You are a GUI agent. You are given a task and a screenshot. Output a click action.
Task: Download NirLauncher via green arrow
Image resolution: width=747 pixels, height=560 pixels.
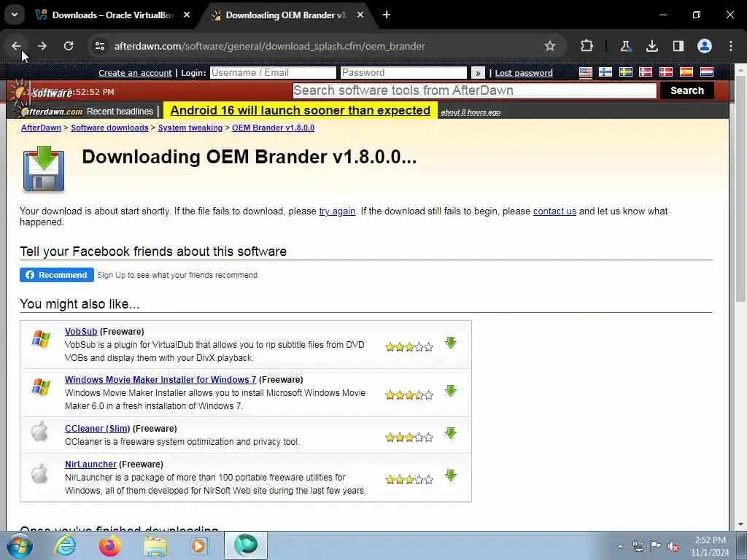coord(451,475)
